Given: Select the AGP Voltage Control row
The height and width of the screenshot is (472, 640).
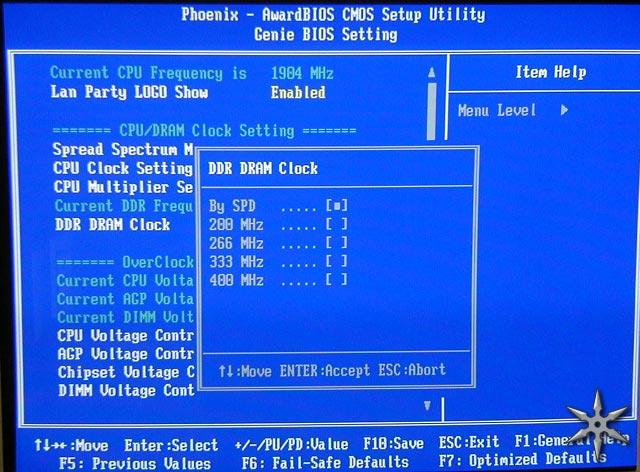Looking at the screenshot, I should tap(126, 354).
